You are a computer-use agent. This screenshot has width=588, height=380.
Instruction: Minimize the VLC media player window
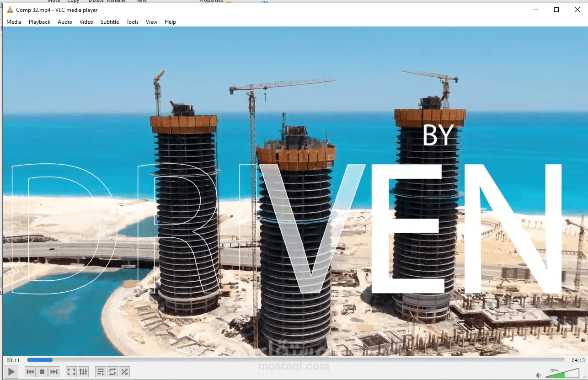tap(535, 10)
